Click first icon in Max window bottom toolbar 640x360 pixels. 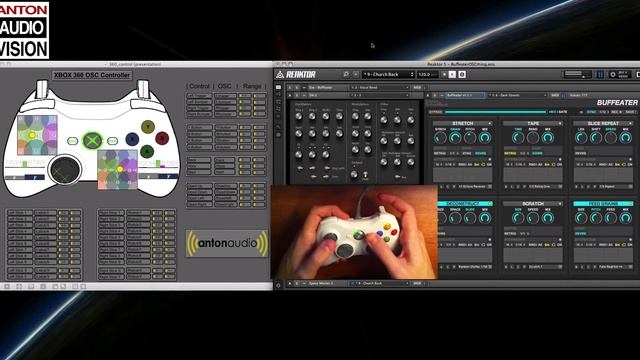click(7, 287)
